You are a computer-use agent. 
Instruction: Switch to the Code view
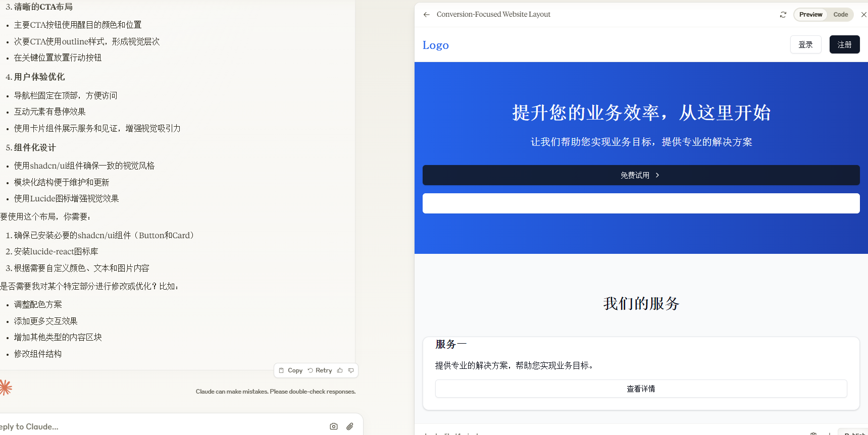point(840,15)
